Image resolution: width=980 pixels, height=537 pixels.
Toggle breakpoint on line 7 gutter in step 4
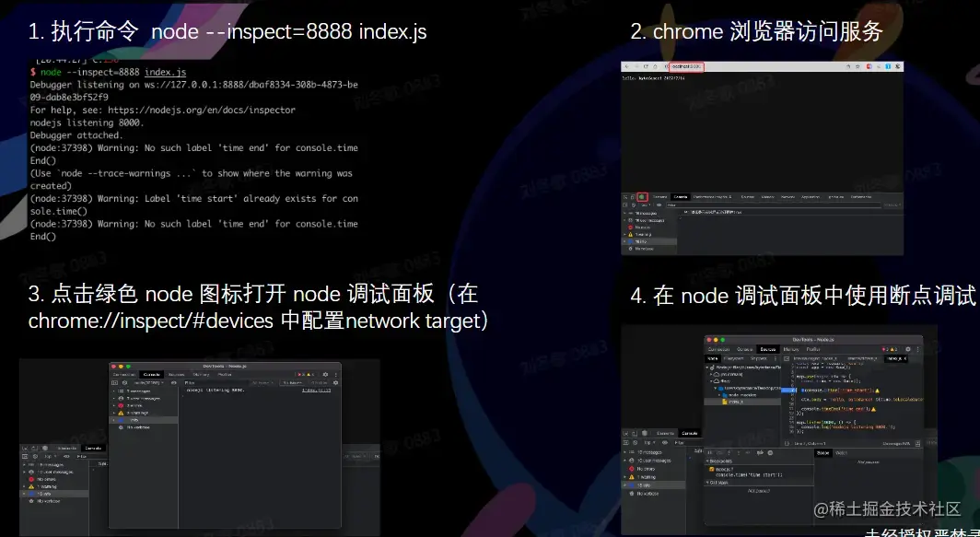(x=788, y=391)
